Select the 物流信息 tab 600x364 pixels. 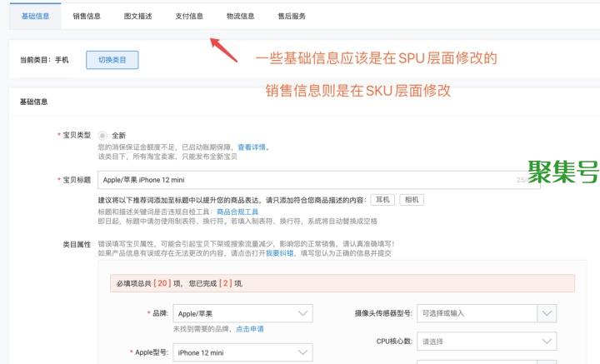(240, 16)
